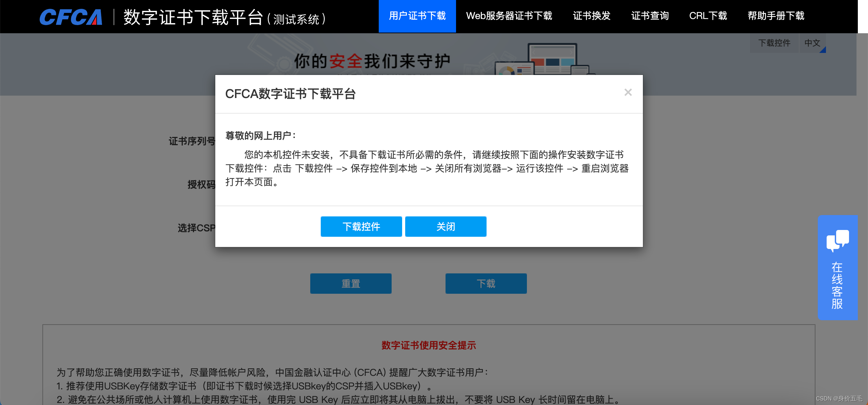The image size is (868, 405).
Task: Click the 数字证书使用安全提示 heading
Action: 429,345
